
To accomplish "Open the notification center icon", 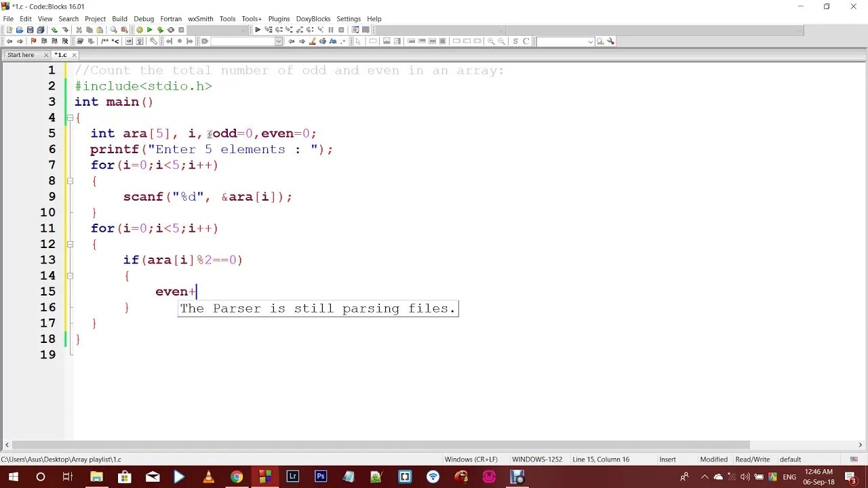I will click(x=850, y=477).
